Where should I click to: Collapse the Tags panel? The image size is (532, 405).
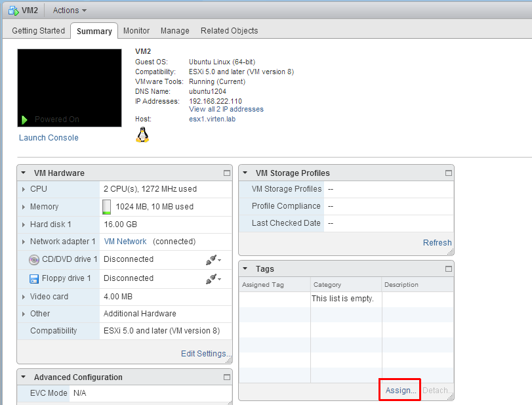pos(245,268)
